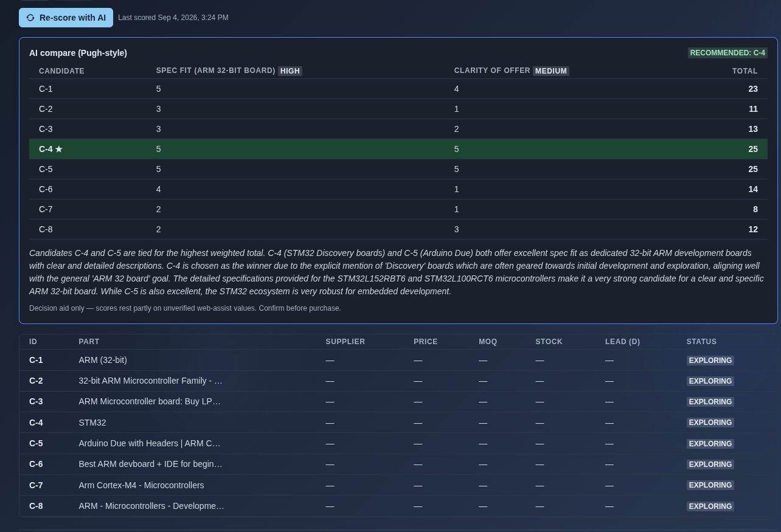This screenshot has height=532, width=781.
Task: Click the LEAD (D) column header
Action: click(x=623, y=342)
